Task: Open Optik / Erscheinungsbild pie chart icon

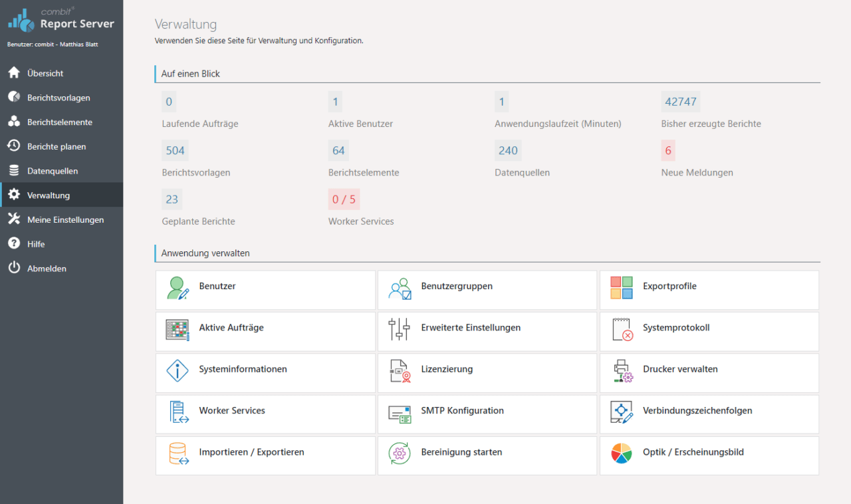Action: (621, 452)
